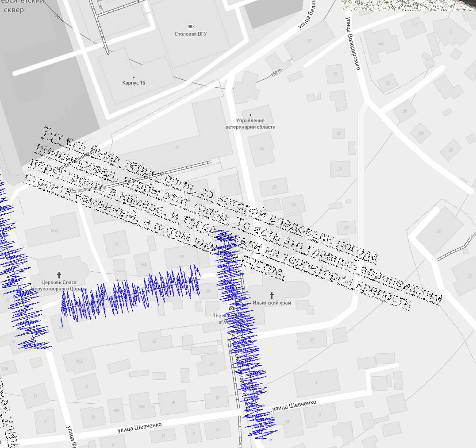Select building number 24
Image resolution: width=476 pixels, height=448 pixels.
coord(439,232)
